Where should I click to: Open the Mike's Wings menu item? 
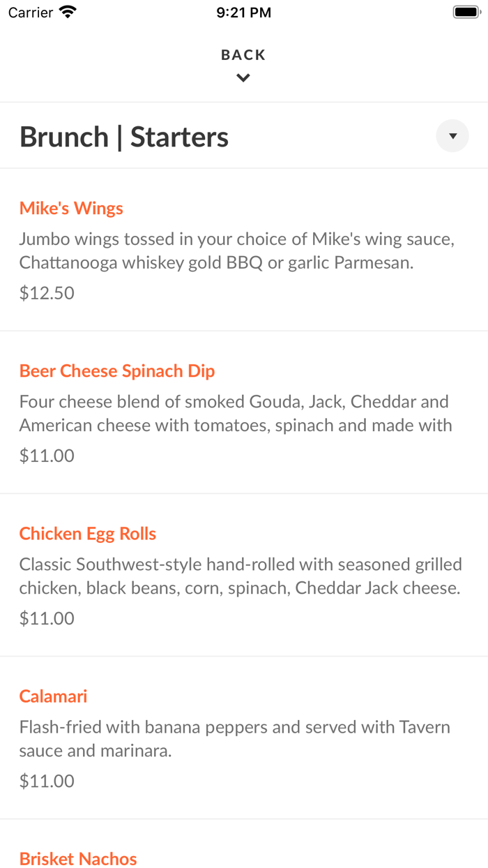[x=71, y=208]
